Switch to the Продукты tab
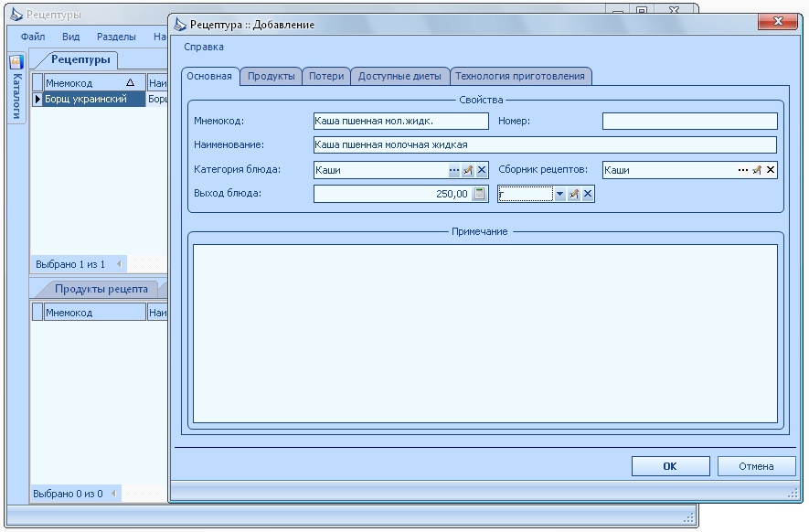This screenshot has width=809, height=532. point(271,77)
